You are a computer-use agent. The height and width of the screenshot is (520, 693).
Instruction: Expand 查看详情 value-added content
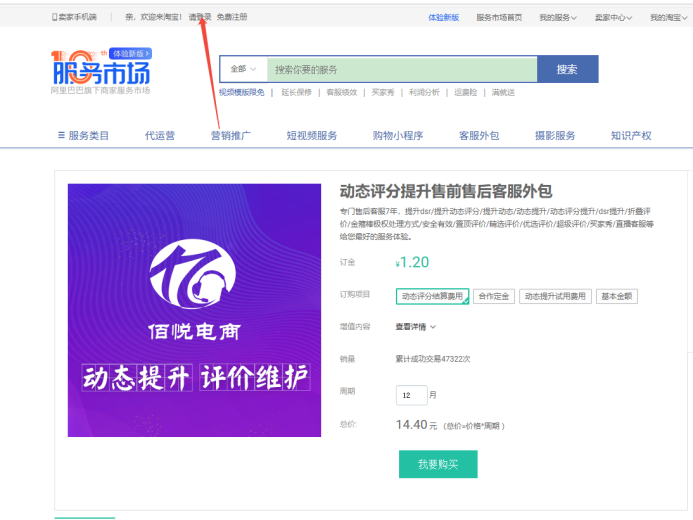tap(415, 327)
